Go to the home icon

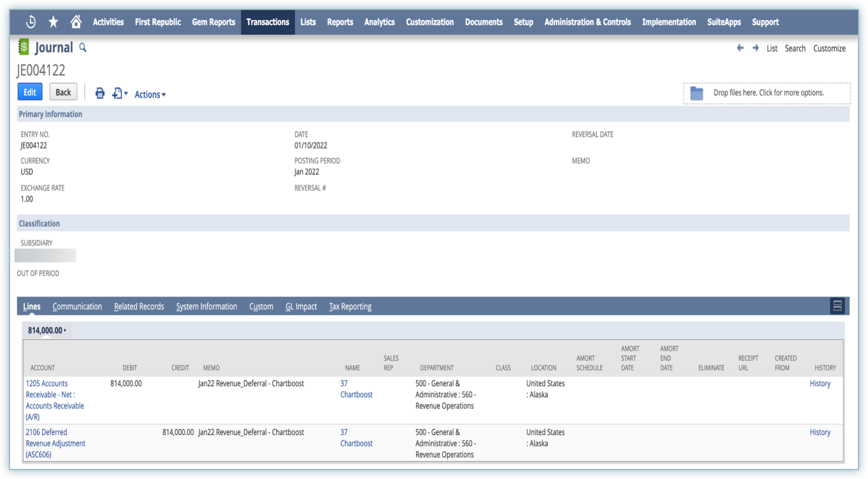76,22
